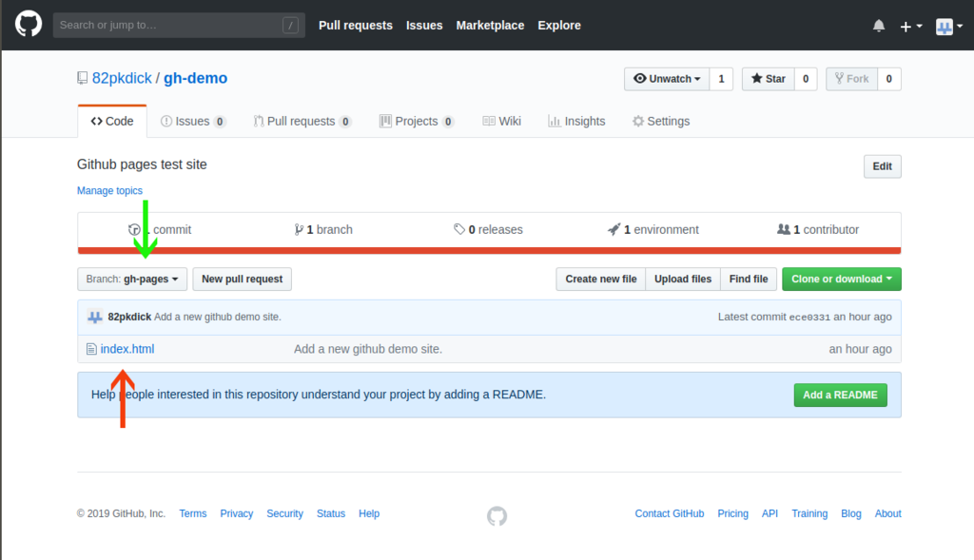Select the Code tab
Image resolution: width=974 pixels, height=560 pixels.
coord(112,121)
